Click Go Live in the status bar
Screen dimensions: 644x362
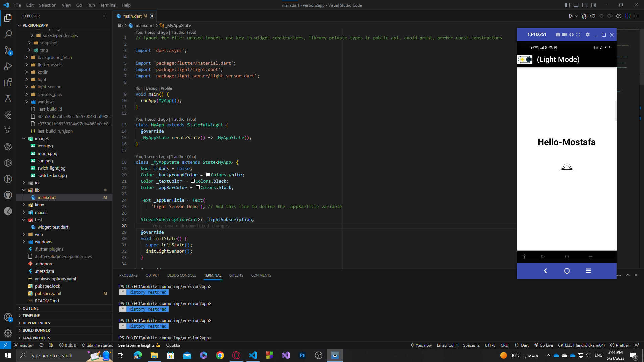543,345
